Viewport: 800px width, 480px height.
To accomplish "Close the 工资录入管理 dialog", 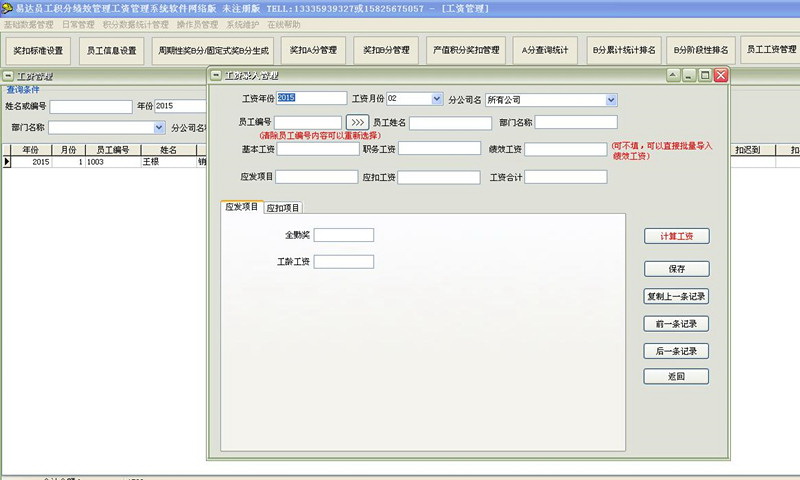I will [x=720, y=75].
